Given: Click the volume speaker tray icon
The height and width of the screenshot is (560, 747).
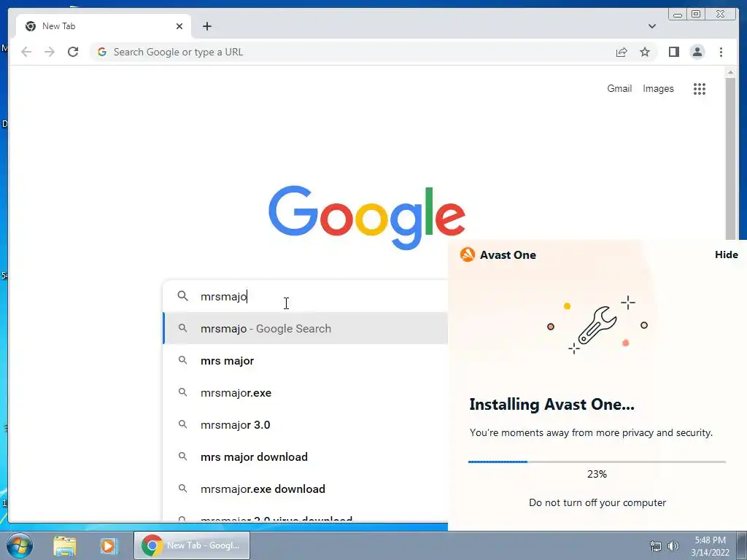Looking at the screenshot, I should coord(673,546).
